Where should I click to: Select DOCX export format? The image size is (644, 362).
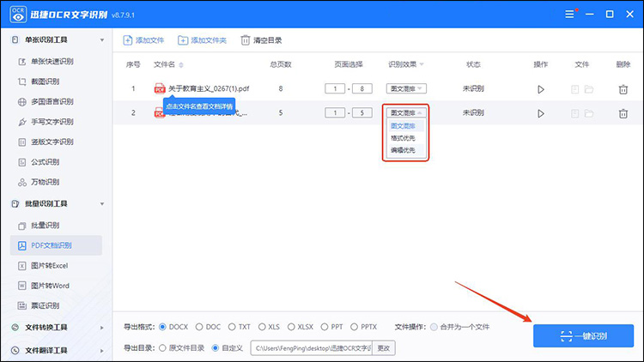click(x=162, y=327)
